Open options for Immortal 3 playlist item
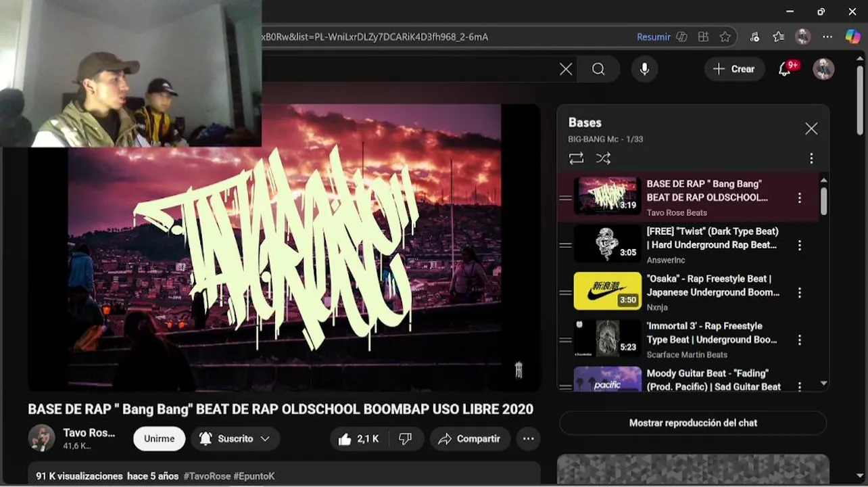Image resolution: width=868 pixels, height=487 pixels. (800, 340)
